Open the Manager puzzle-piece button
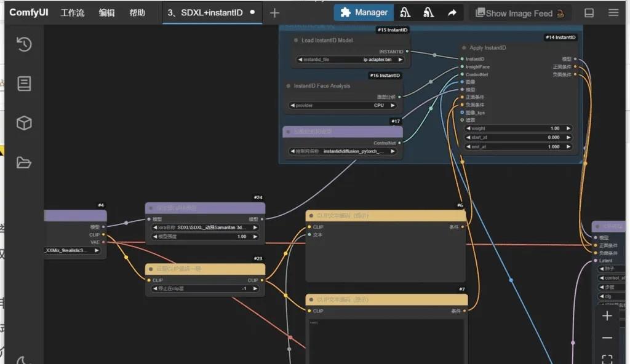Screen dimensions: 630x364 pos(364,12)
